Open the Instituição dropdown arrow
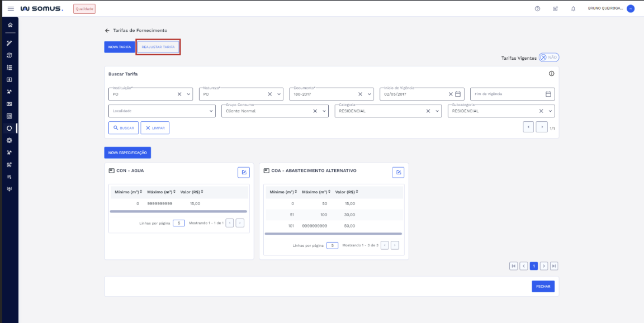The image size is (644, 323). click(x=188, y=94)
